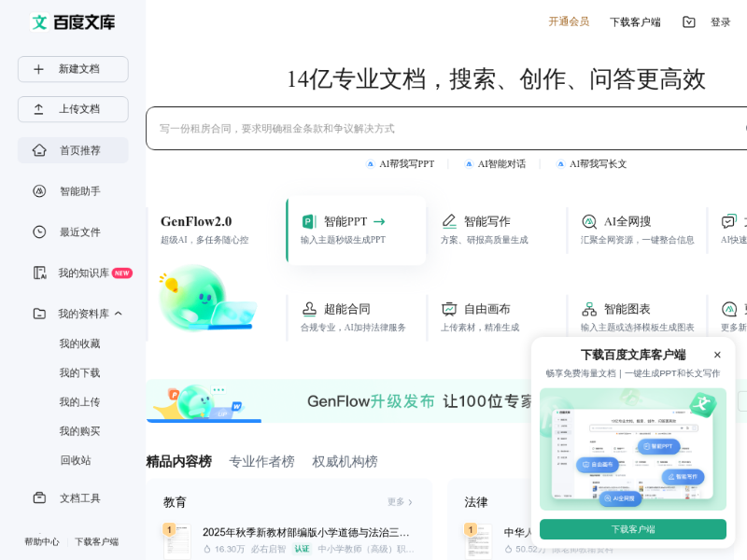Click the 智能助手 sidebar icon

(x=39, y=191)
